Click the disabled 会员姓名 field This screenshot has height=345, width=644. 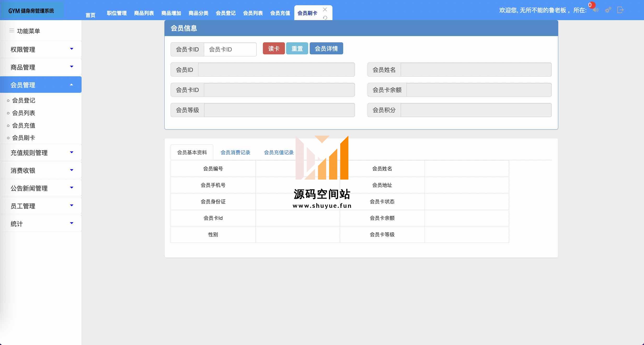pyautogui.click(x=476, y=70)
